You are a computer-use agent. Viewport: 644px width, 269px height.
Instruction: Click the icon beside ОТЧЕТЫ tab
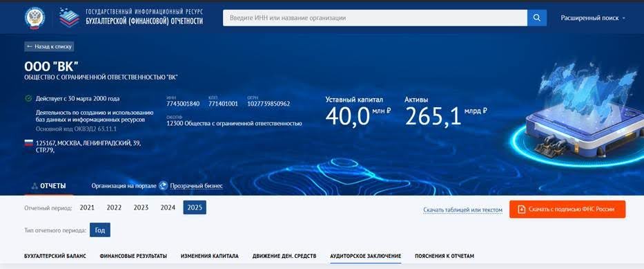(35, 186)
